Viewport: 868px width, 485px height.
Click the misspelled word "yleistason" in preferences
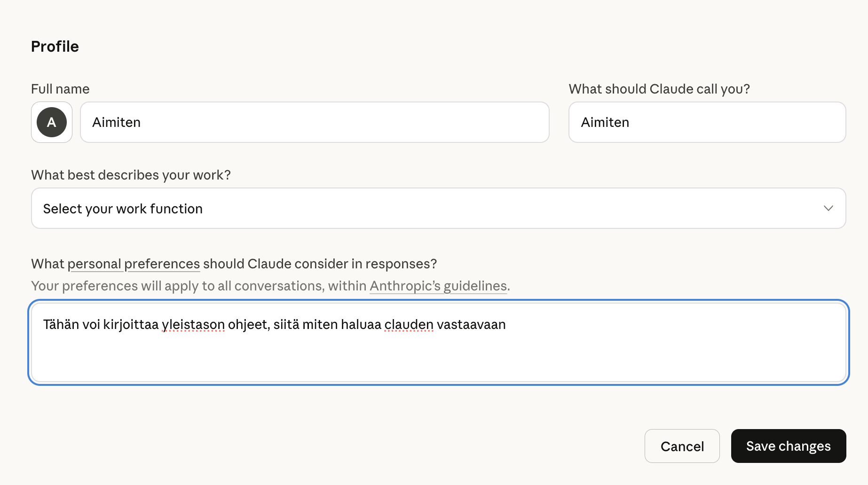tap(193, 325)
